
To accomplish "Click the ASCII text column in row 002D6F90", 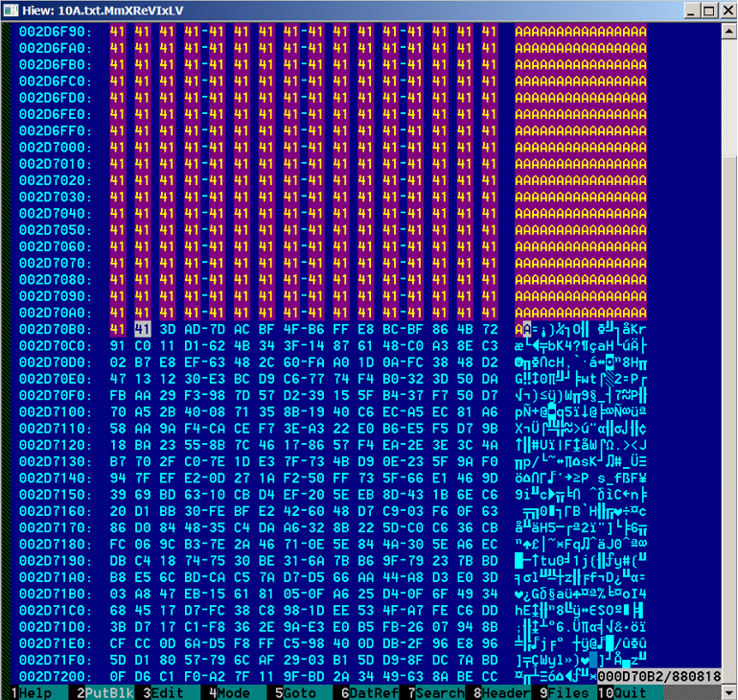I will pyautogui.click(x=580, y=32).
